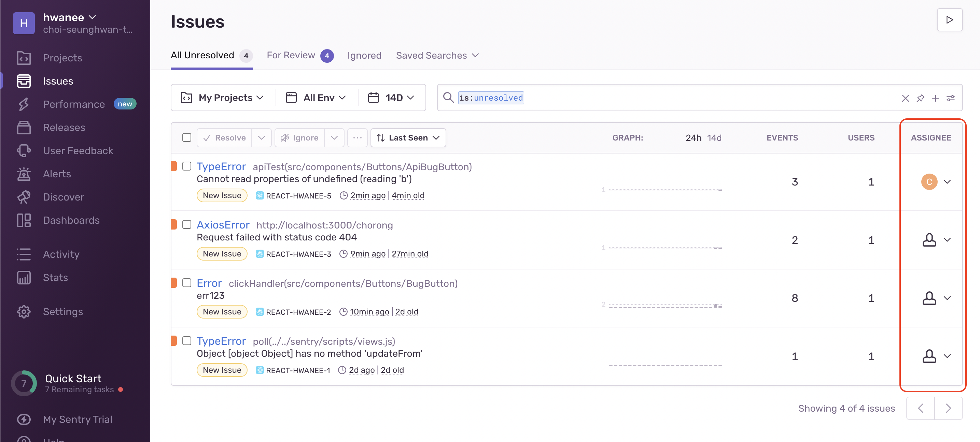980x442 pixels.
Task: Click the pin search icon
Action: 920,98
